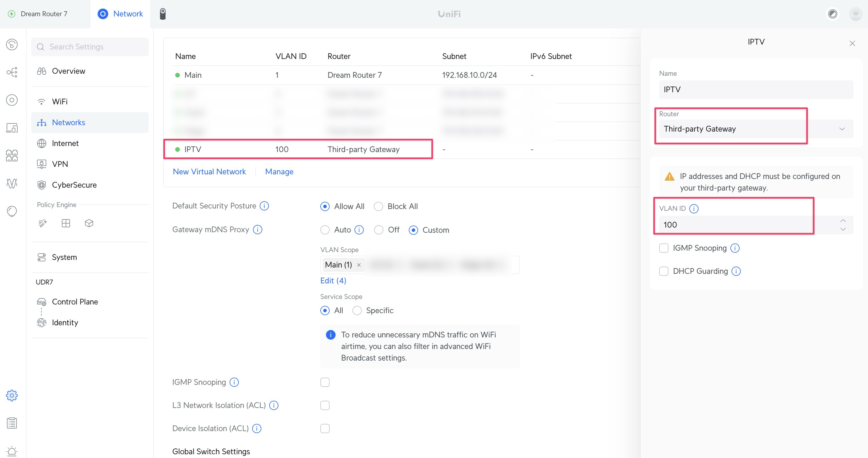
Task: Check the DHCP Guarding checkbox
Action: pyautogui.click(x=664, y=271)
